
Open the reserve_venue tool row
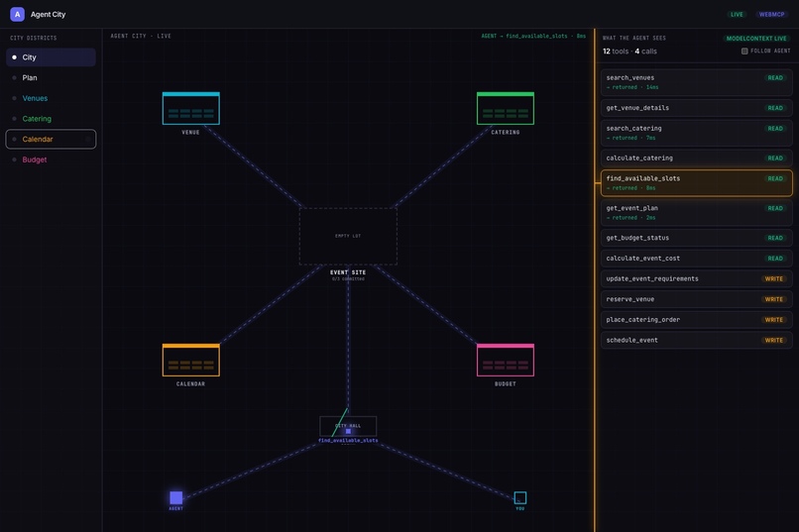pos(697,299)
